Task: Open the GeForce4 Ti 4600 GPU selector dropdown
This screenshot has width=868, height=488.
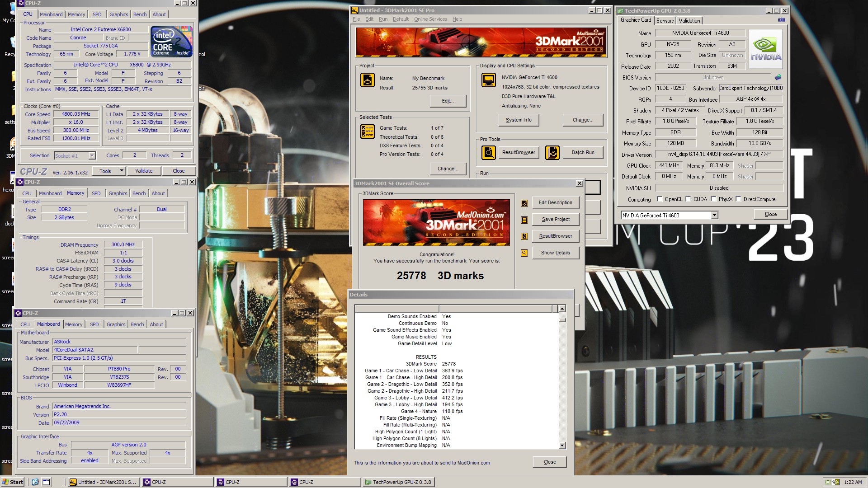Action: (x=714, y=216)
